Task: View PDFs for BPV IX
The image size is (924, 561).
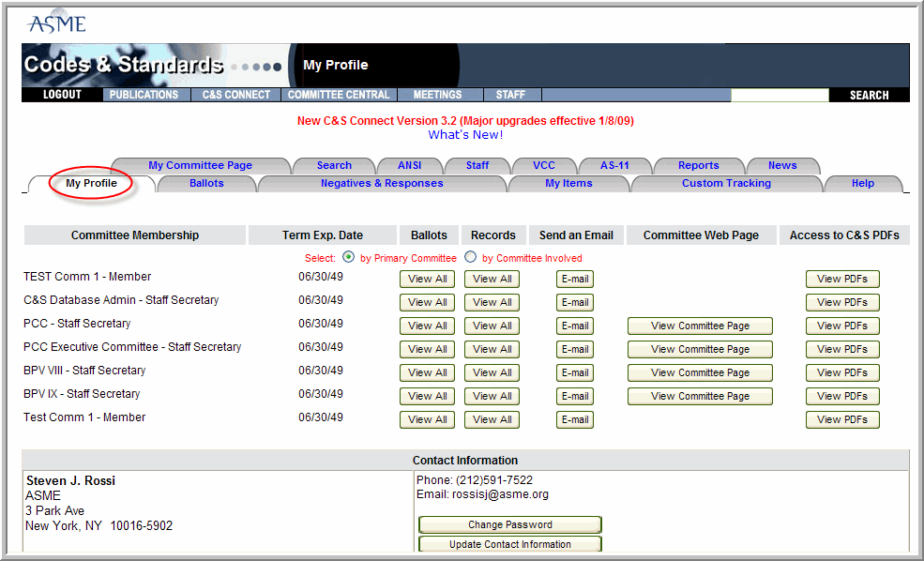Action: 842,397
